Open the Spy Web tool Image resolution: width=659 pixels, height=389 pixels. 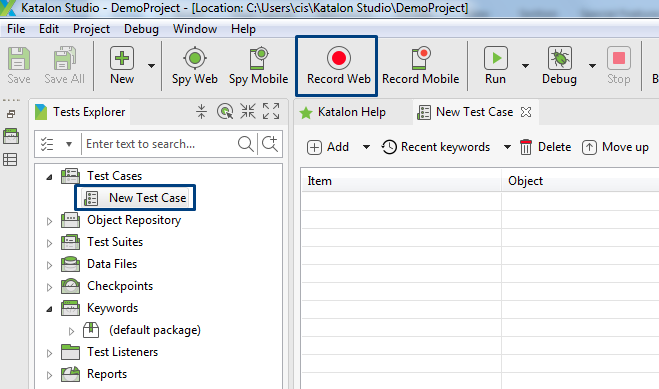pyautogui.click(x=195, y=65)
